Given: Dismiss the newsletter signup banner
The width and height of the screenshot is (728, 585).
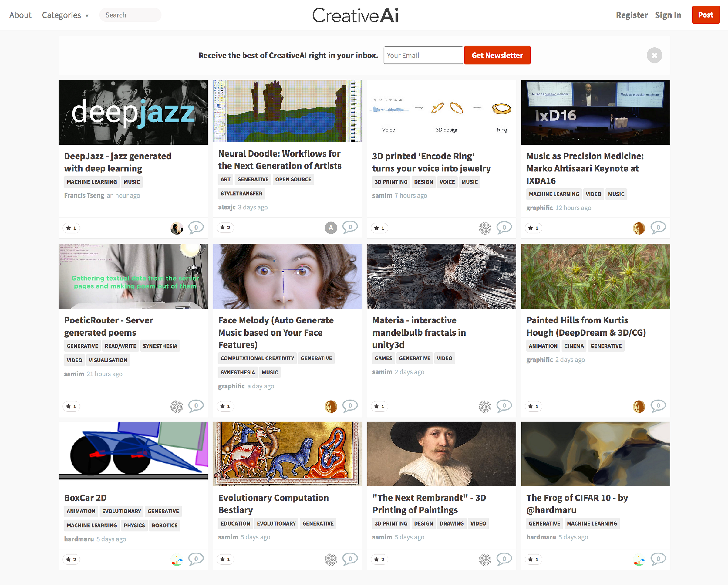Looking at the screenshot, I should coord(654,56).
